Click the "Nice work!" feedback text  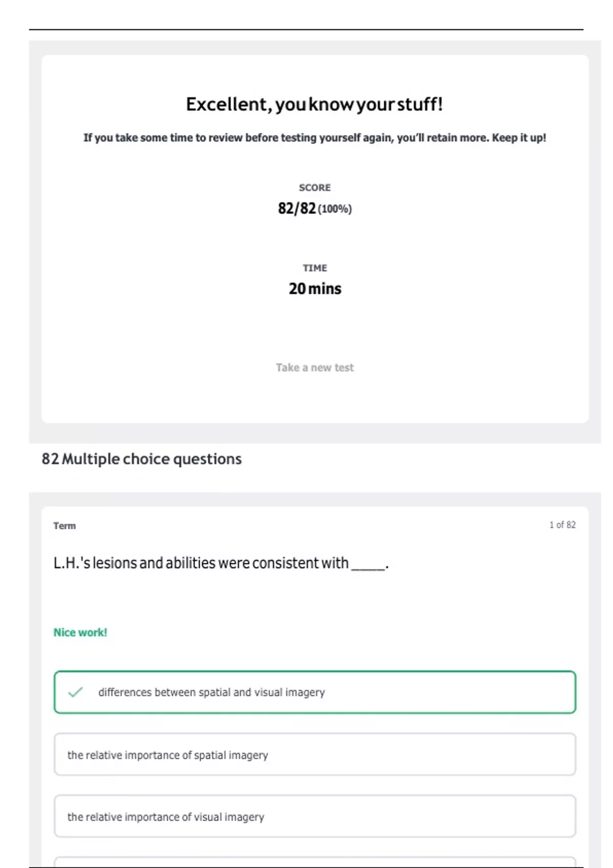[x=80, y=633]
